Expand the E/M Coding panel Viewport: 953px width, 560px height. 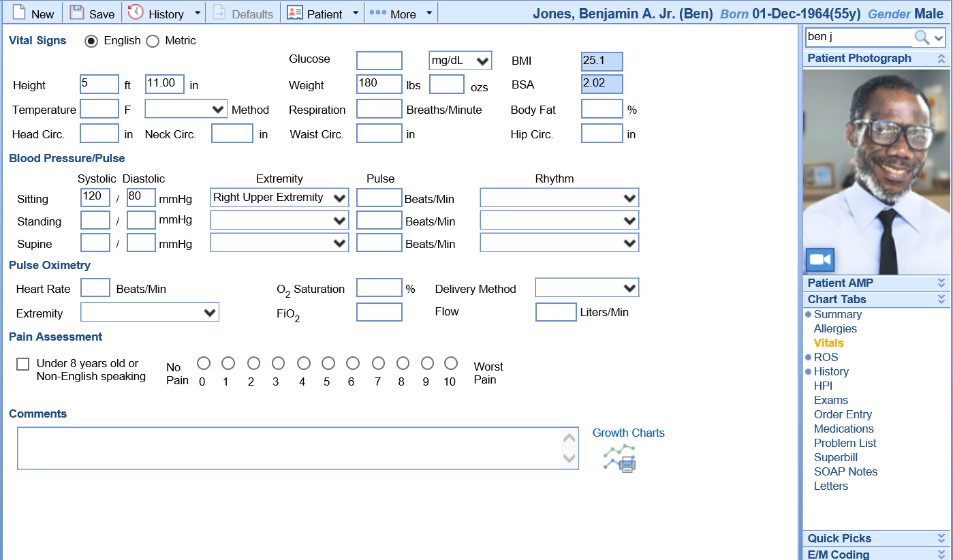click(x=941, y=555)
